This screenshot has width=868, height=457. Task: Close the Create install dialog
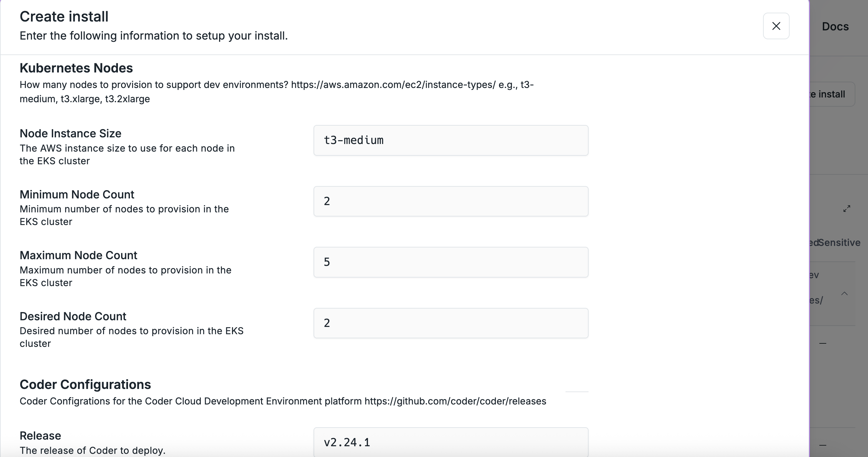(x=776, y=26)
